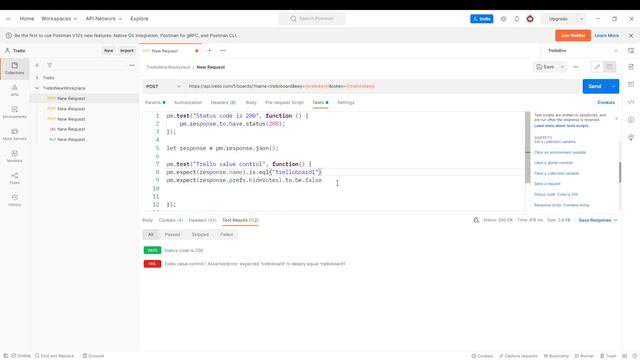Viewport: 640px width, 360px height.
Task: Open the Console in status bar
Action: click(93, 356)
